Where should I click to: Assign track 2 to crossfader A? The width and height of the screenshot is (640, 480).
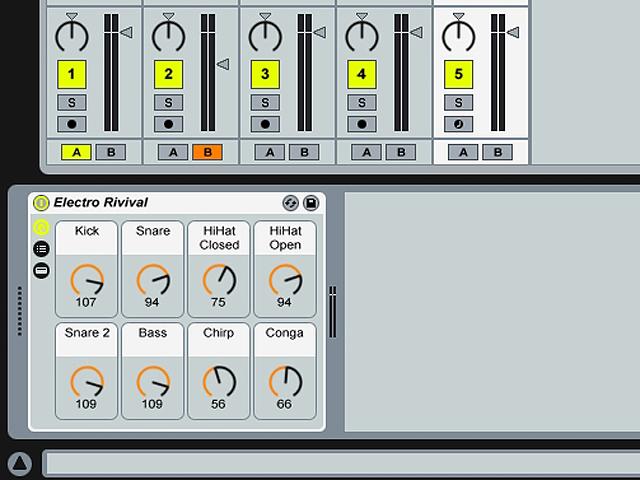[173, 152]
